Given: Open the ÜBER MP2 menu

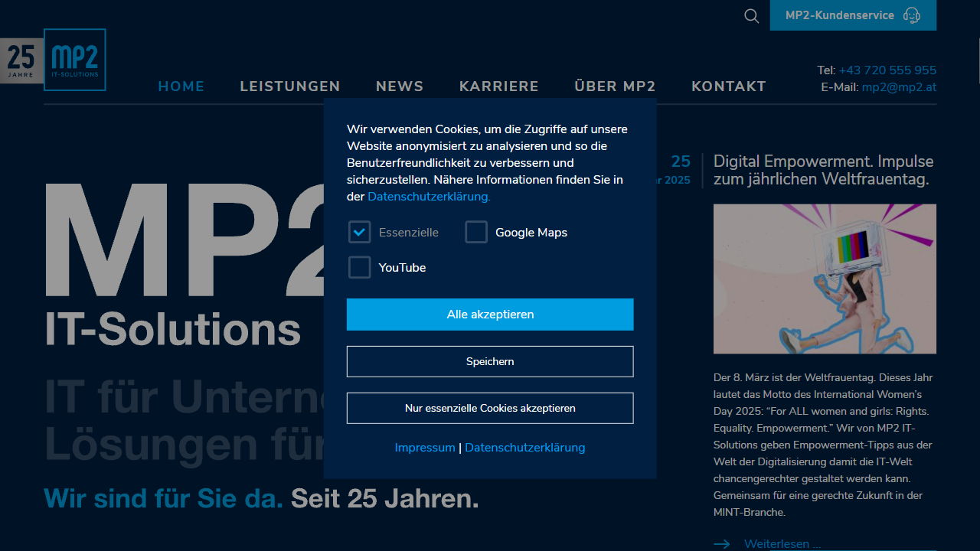Looking at the screenshot, I should coord(616,86).
